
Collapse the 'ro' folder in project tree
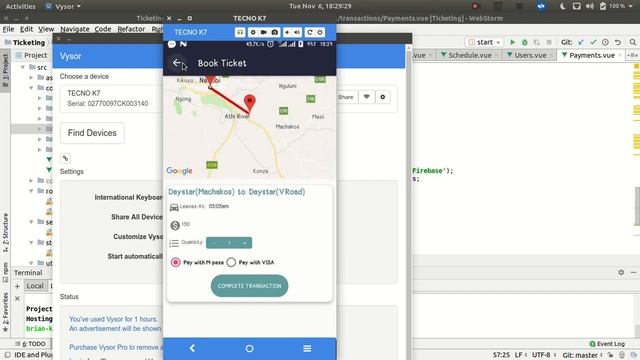[31, 191]
